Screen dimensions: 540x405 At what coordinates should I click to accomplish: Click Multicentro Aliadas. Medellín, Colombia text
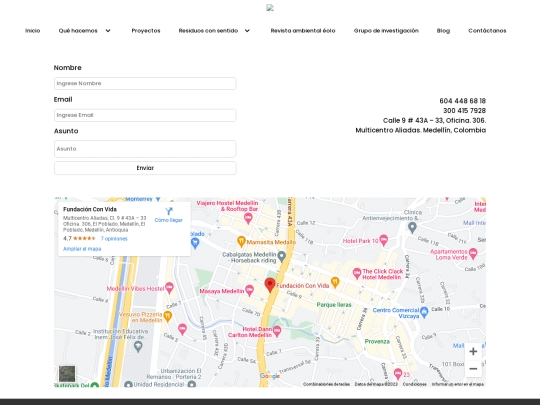(x=420, y=130)
